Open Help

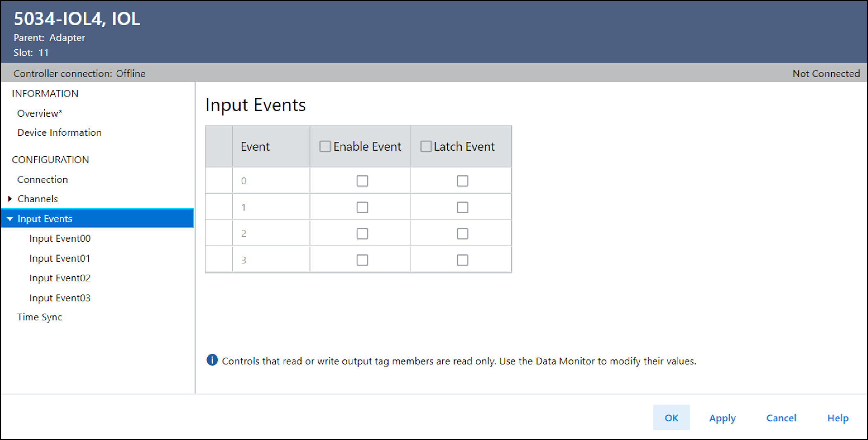click(x=837, y=418)
